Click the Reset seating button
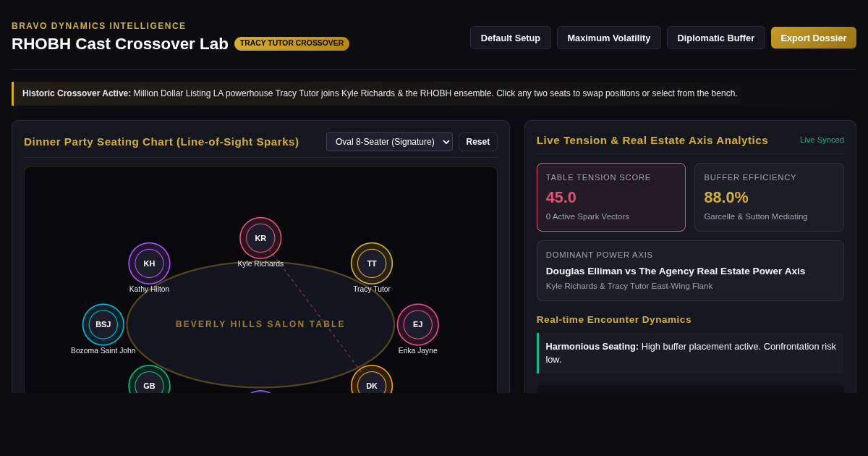868x456 pixels. pos(478,142)
